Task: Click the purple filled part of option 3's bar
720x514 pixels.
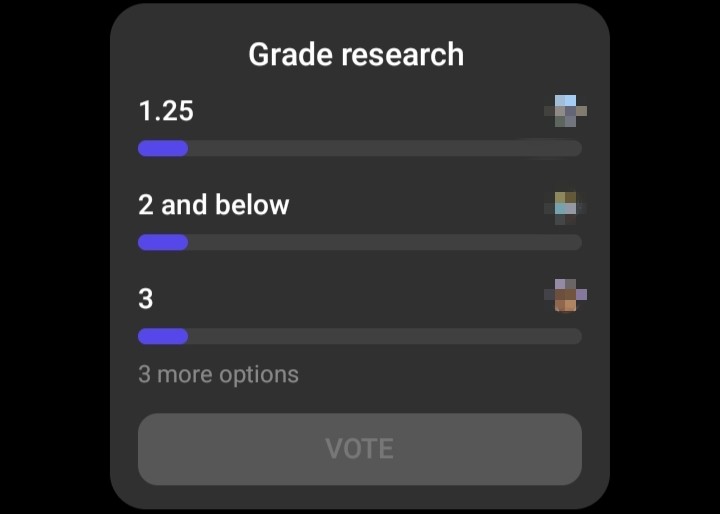Action: (x=163, y=336)
